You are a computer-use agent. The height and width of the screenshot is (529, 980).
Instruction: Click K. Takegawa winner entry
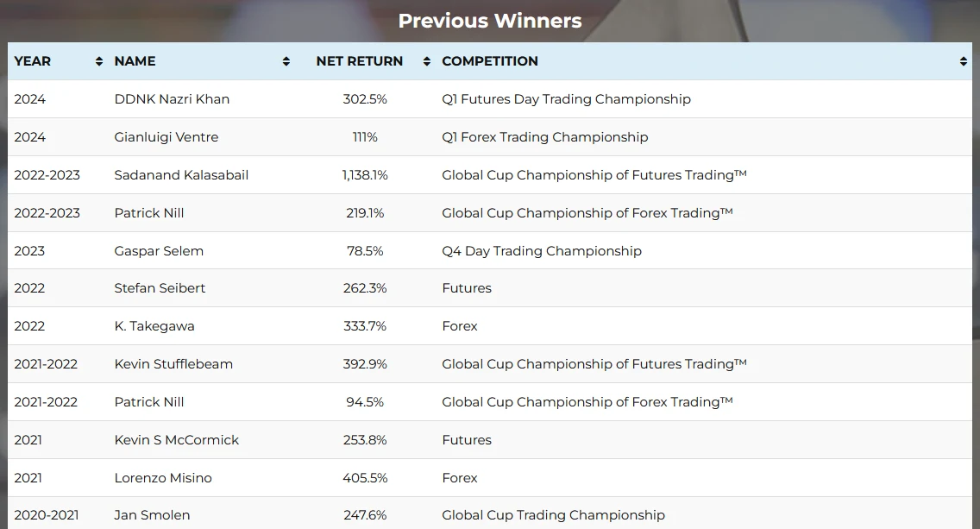[x=154, y=326]
